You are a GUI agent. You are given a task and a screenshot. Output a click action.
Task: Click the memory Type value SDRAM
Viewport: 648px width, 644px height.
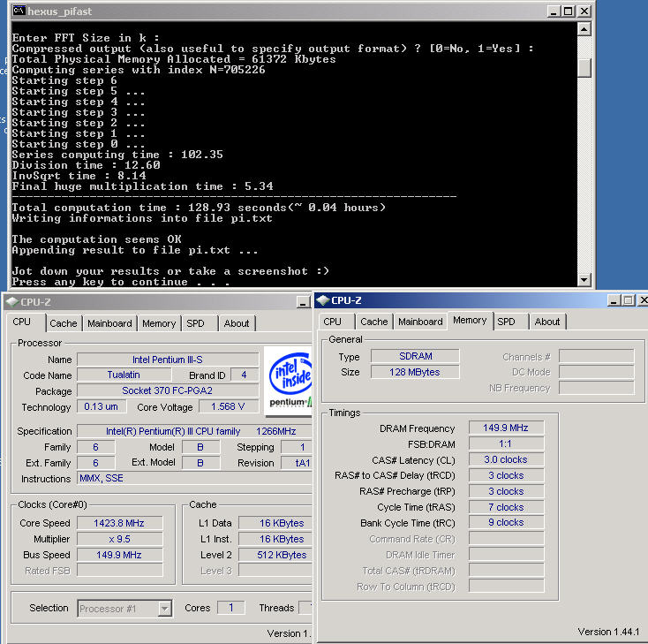(x=415, y=356)
